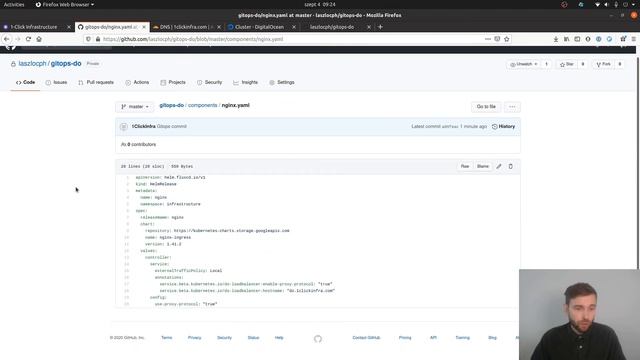
Task: Switch to the laszlocph/gitops-do browser tab
Action: click(332, 27)
